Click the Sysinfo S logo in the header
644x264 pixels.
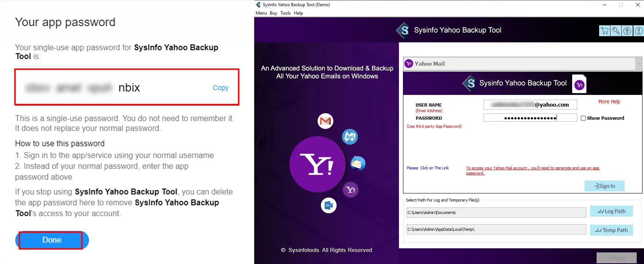(x=403, y=30)
